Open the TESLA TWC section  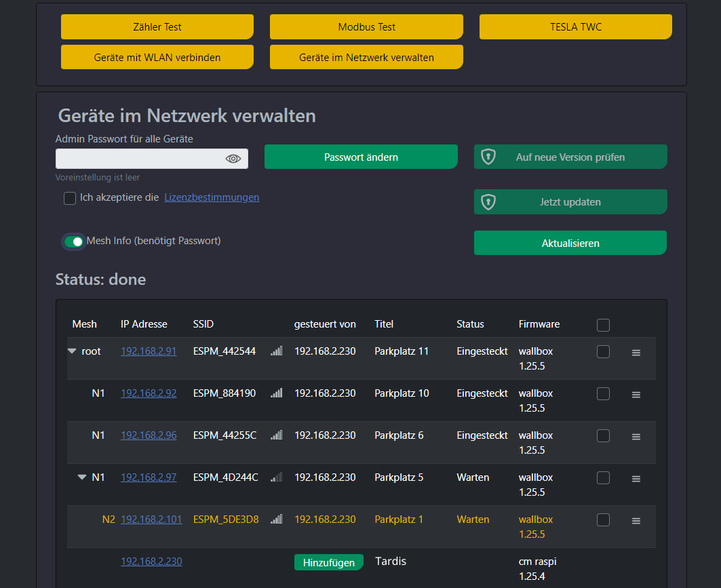point(575,27)
